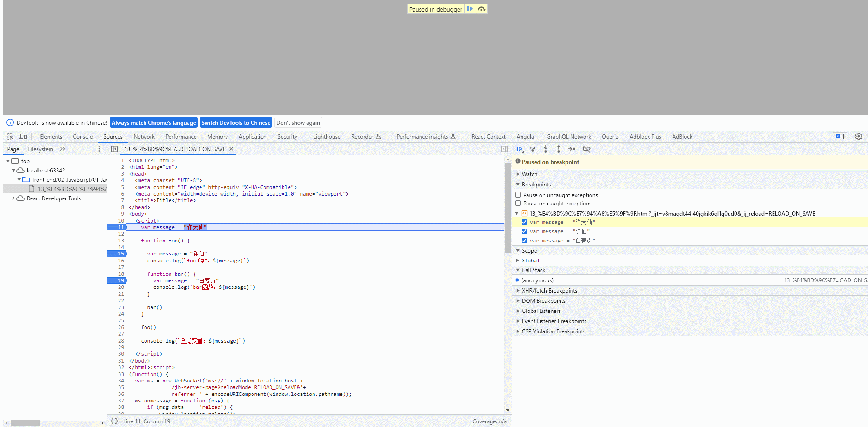The image size is (868, 427).
Task: Click Switch DevTools to Chinese button
Action: 236,123
